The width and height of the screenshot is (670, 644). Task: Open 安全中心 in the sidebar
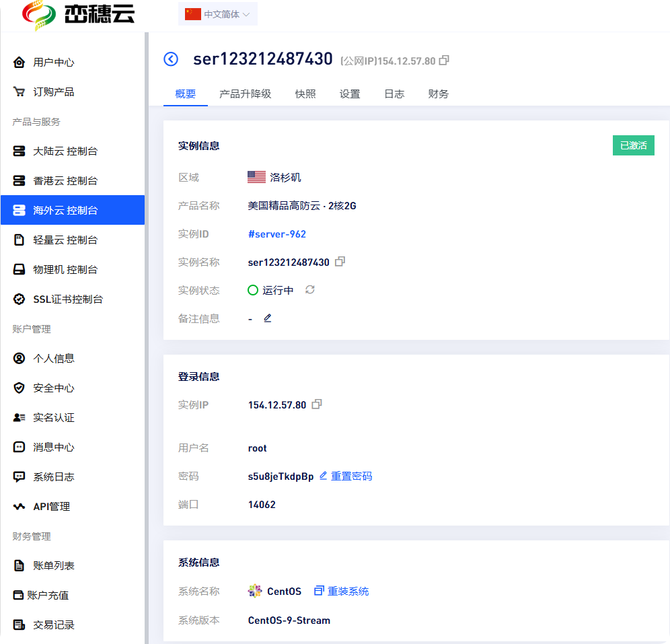click(x=73, y=388)
